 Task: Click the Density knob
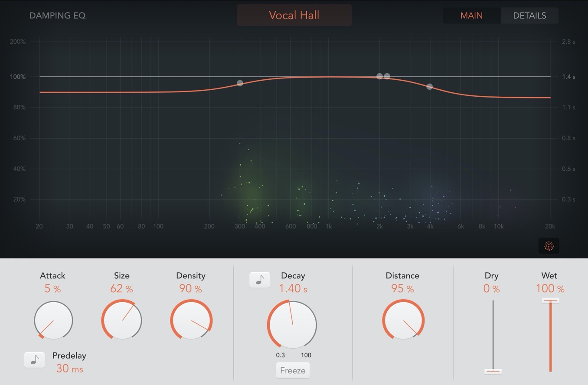click(x=191, y=320)
